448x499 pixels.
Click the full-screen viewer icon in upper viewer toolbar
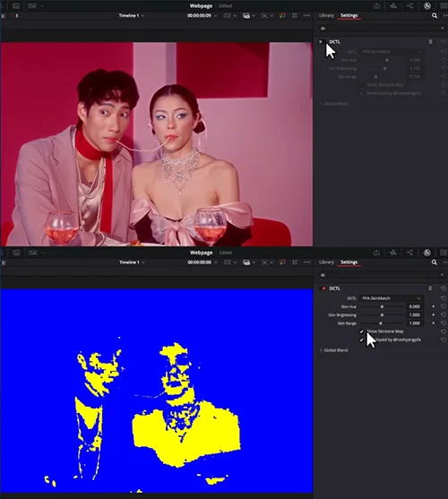(295, 15)
